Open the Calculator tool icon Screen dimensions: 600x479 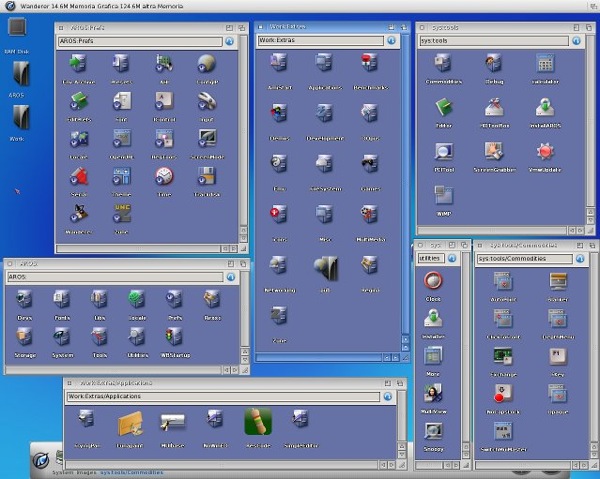click(x=545, y=64)
